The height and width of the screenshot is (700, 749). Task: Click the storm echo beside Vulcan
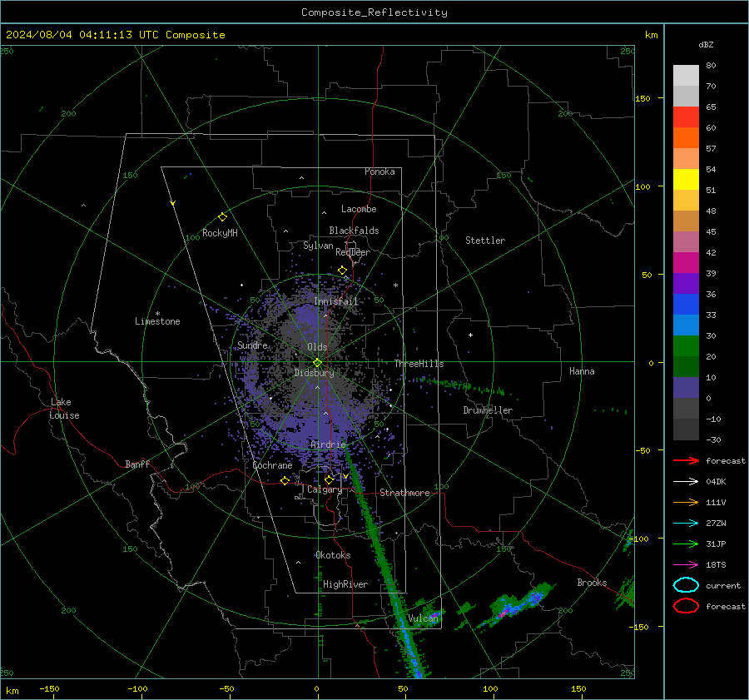[434, 615]
